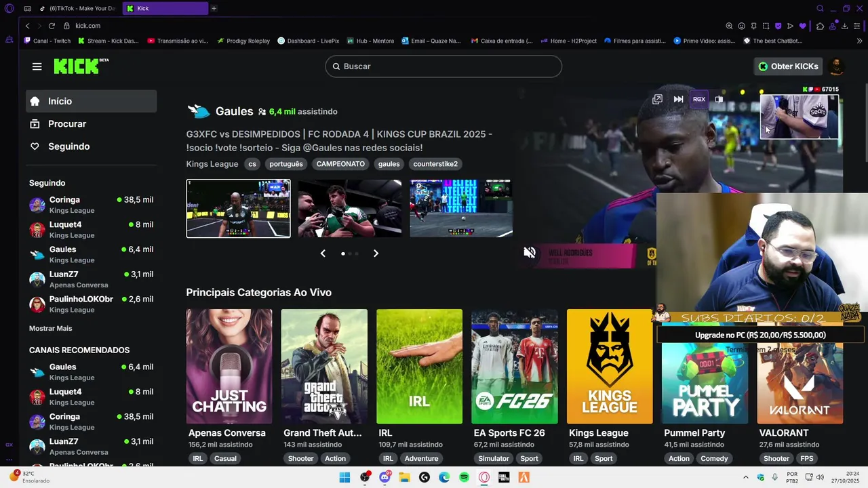Select the CAMPEONATO tag chip

(340, 164)
